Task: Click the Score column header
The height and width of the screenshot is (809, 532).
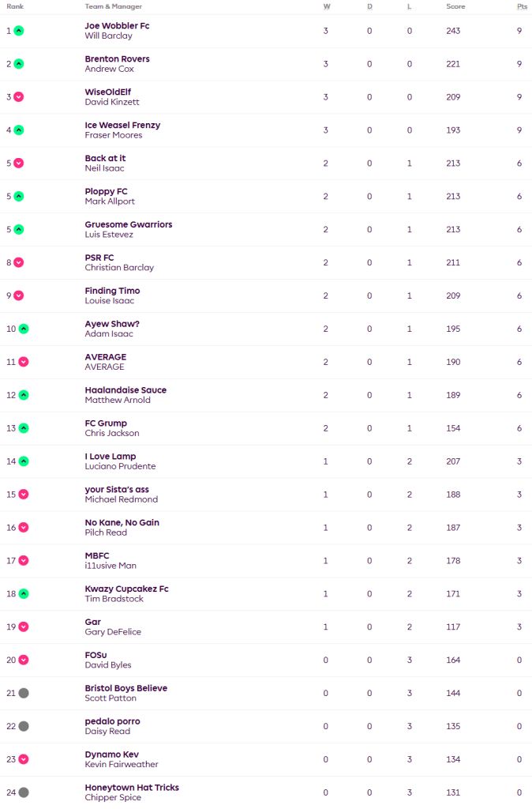Action: 455,6
